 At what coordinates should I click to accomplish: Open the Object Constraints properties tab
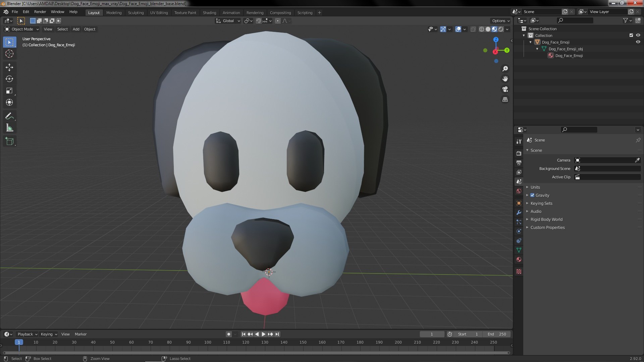click(x=519, y=241)
